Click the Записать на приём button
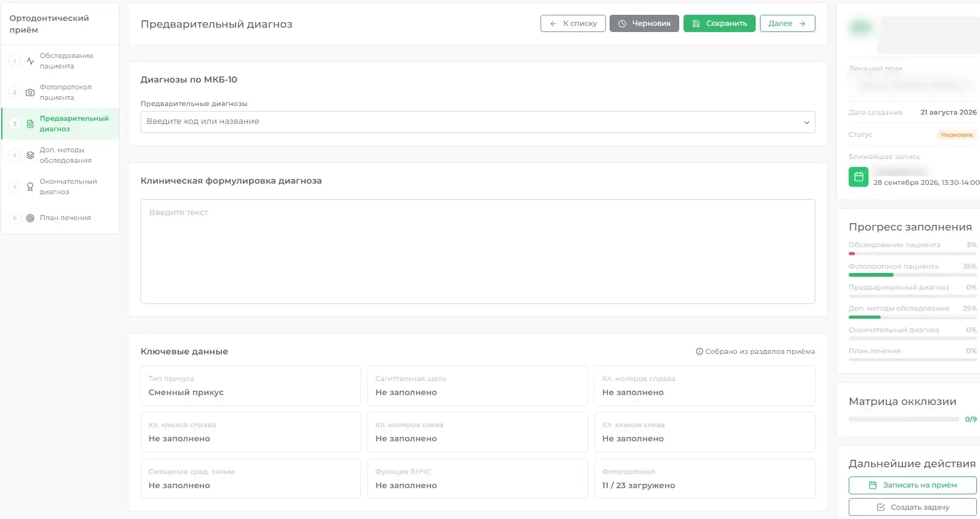 pyautogui.click(x=913, y=485)
